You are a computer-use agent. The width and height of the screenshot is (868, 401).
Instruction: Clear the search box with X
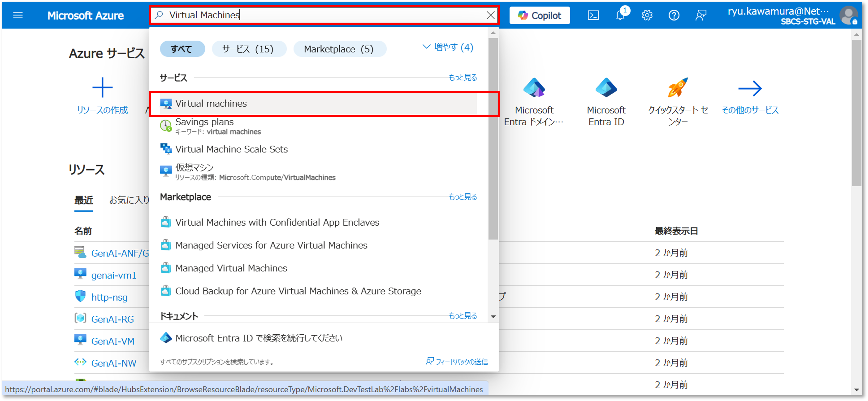pos(491,15)
